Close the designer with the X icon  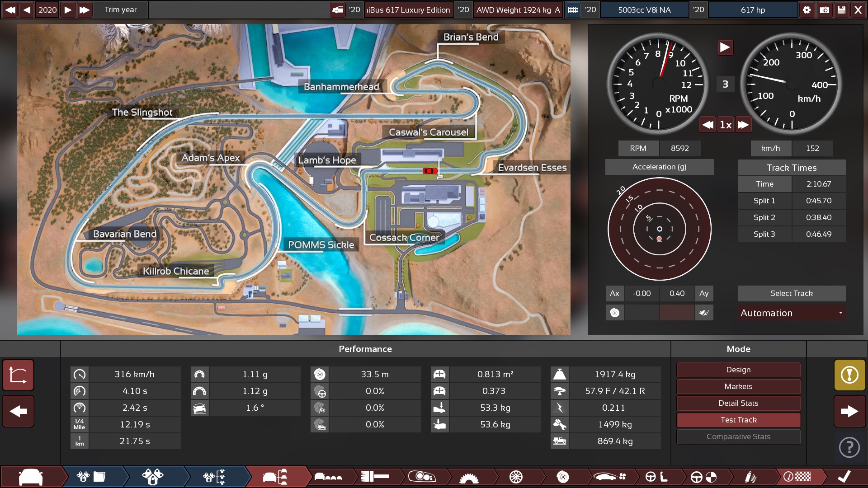pos(858,9)
